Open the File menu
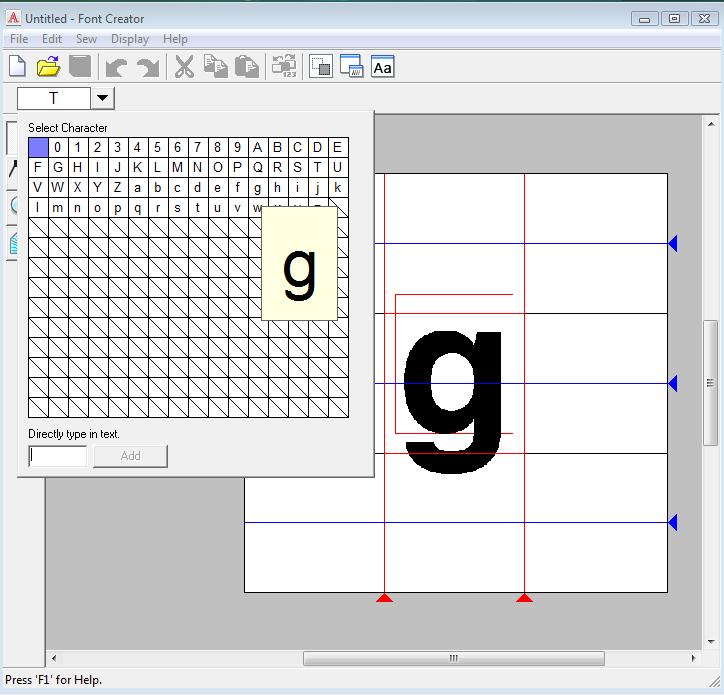 click(19, 39)
